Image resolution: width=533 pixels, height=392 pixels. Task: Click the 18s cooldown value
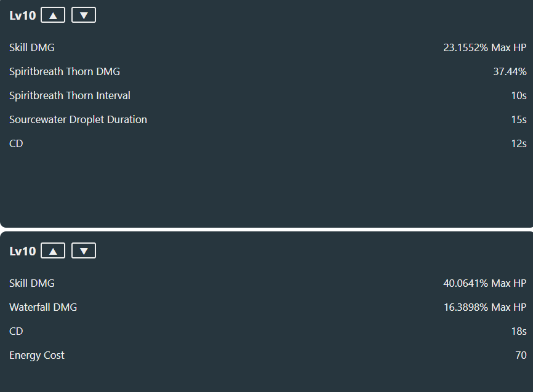coord(519,331)
